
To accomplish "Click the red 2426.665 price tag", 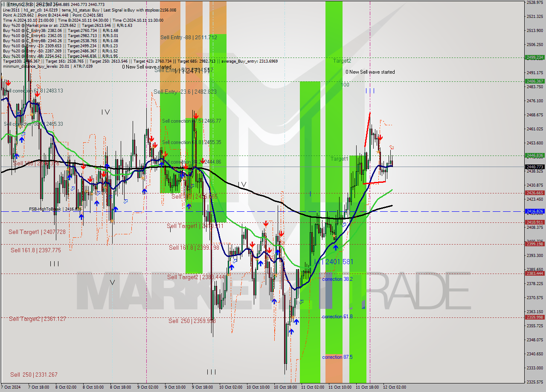I will tap(535, 193).
